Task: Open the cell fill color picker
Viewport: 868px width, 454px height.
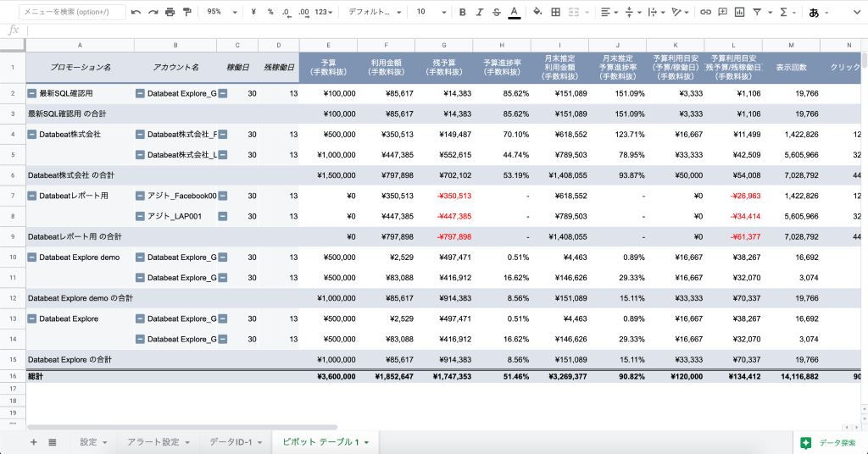Action: [537, 12]
